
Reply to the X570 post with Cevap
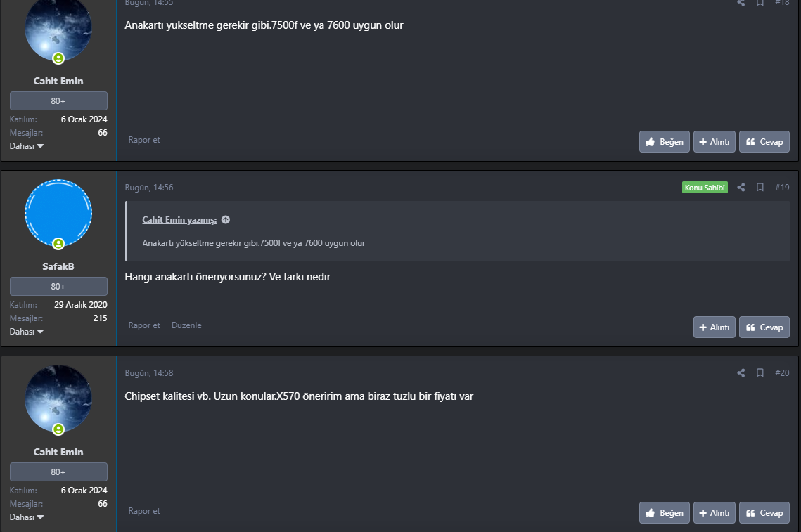coord(764,513)
